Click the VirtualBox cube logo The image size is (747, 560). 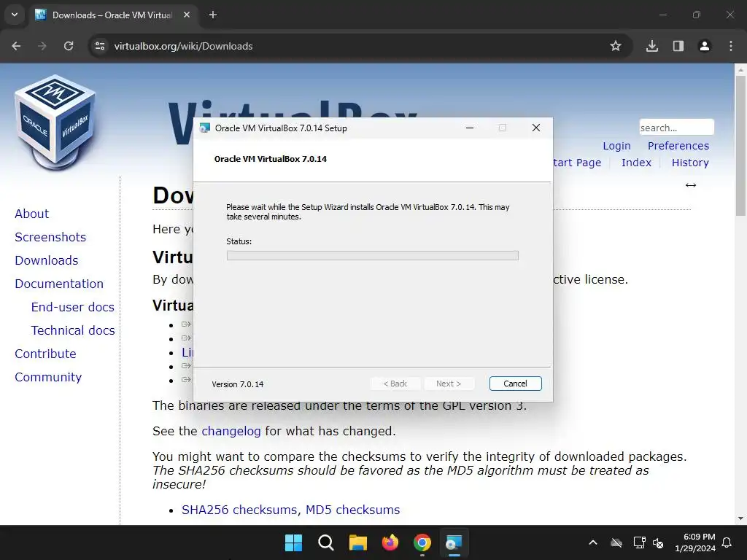click(x=55, y=122)
